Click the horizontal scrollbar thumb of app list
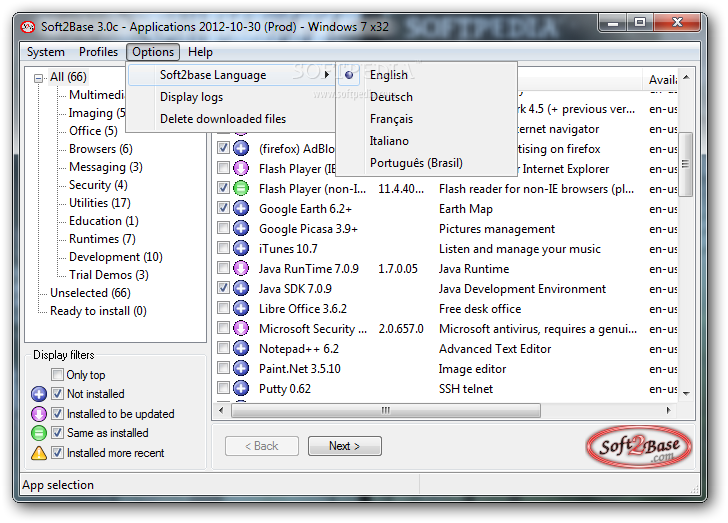This screenshot has width=728, height=523. click(x=386, y=410)
